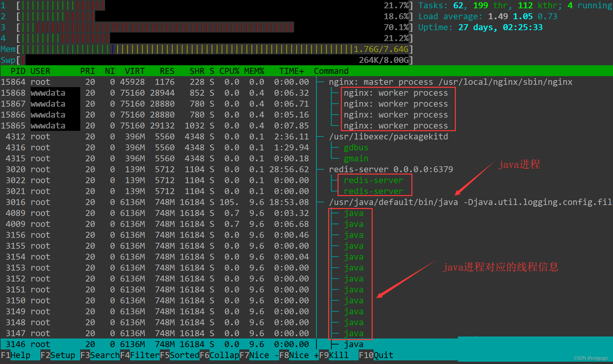Select PID 3152 java thread row
Image resolution: width=613 pixels, height=364 pixels.
(306, 279)
